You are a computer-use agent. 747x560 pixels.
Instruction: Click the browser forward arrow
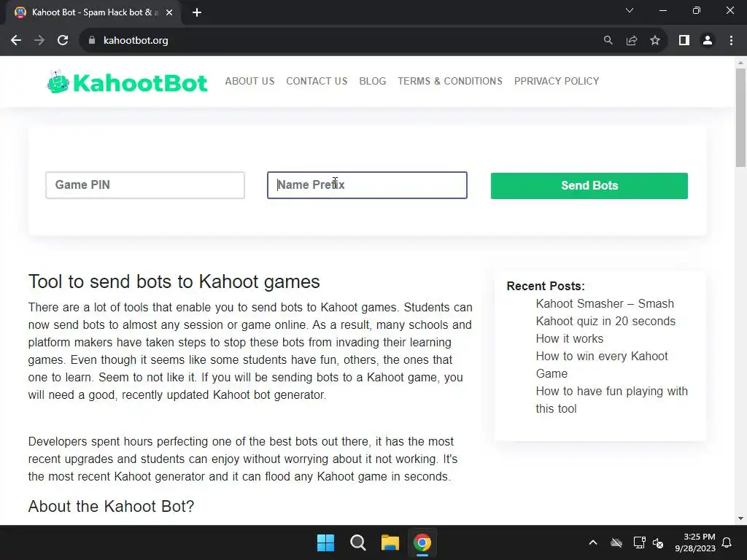(x=39, y=41)
